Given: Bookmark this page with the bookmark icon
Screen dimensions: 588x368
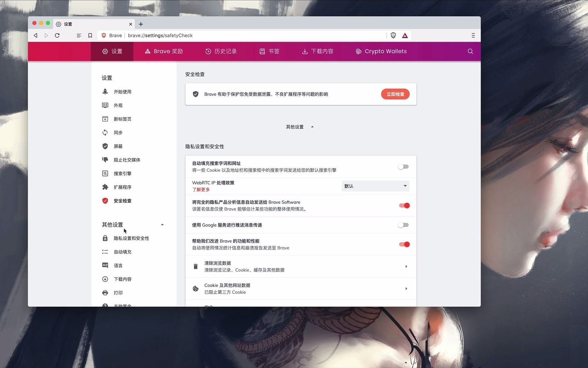Looking at the screenshot, I should coord(90,35).
